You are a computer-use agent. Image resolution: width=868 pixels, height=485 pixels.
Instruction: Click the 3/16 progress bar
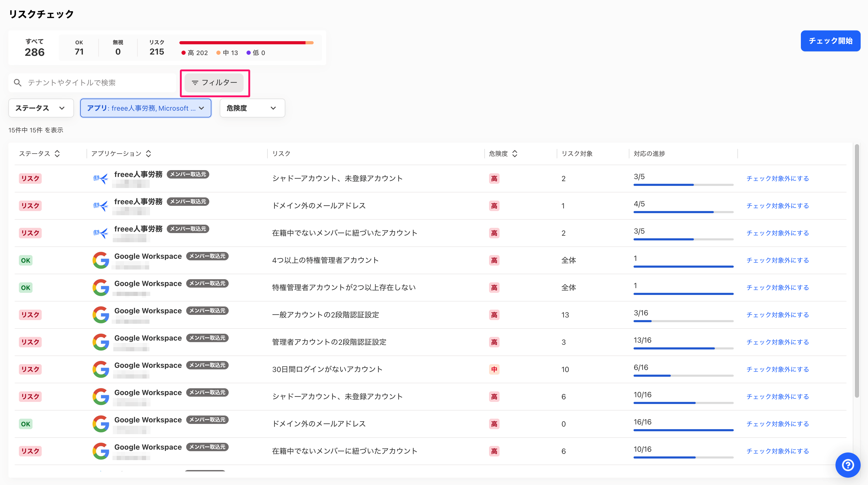click(x=683, y=321)
